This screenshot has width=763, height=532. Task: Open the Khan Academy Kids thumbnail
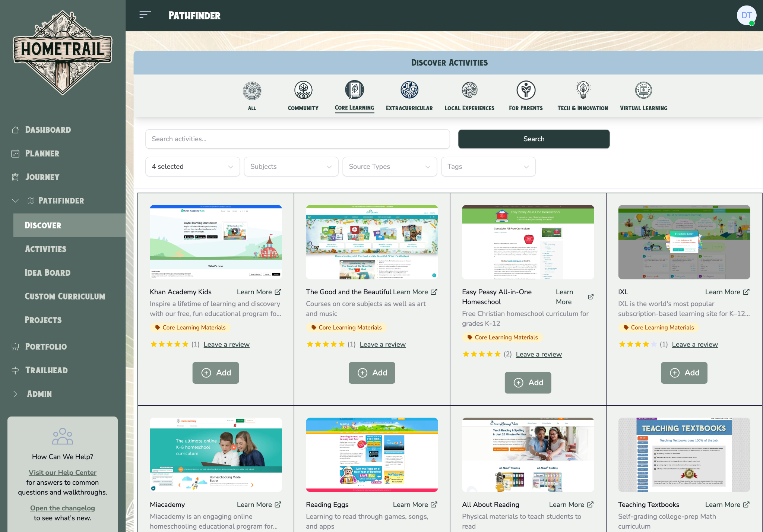click(216, 242)
